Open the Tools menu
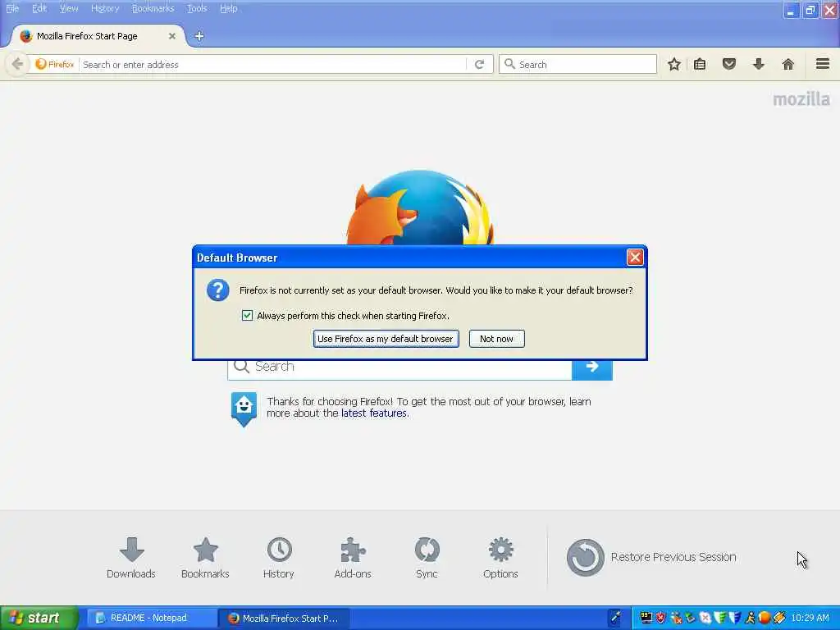840x630 pixels. pos(197,8)
